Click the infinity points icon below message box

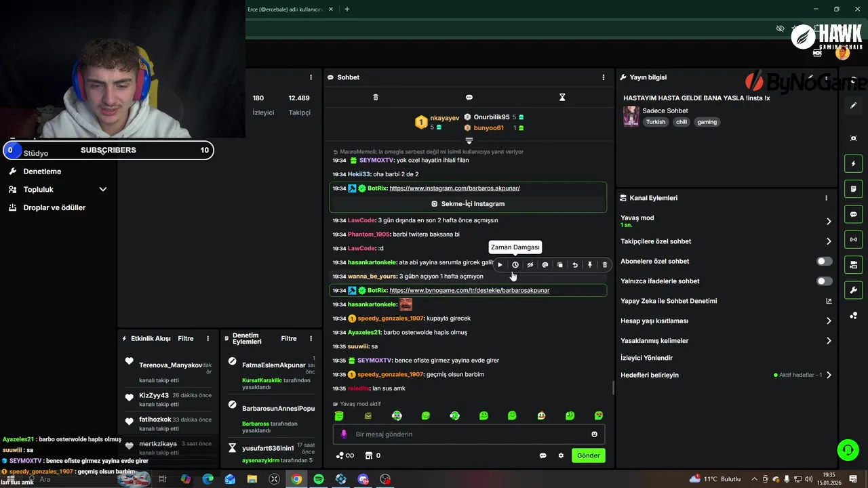[x=345, y=455]
